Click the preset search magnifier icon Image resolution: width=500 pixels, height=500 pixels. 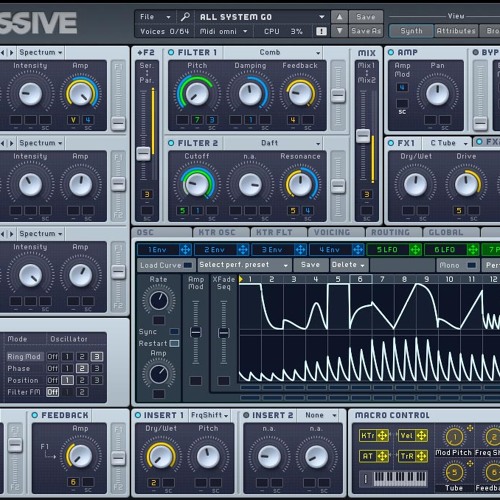[x=185, y=17]
